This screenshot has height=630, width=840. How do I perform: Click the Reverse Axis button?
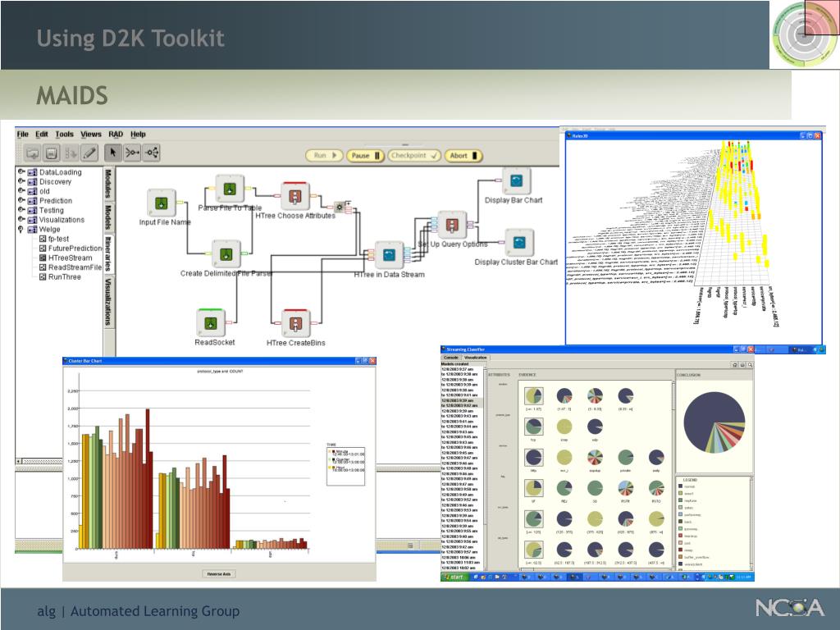point(218,573)
